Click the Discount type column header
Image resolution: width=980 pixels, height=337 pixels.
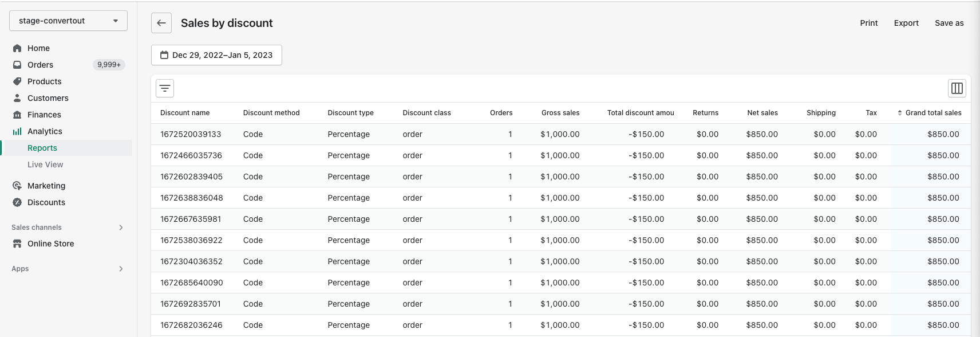(350, 113)
